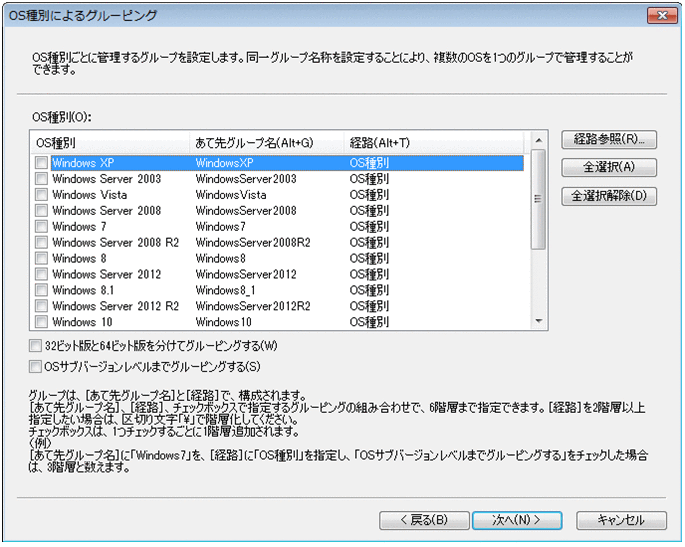Click the list scrollbar down arrow
This screenshot has width=685, height=547.
point(539,321)
